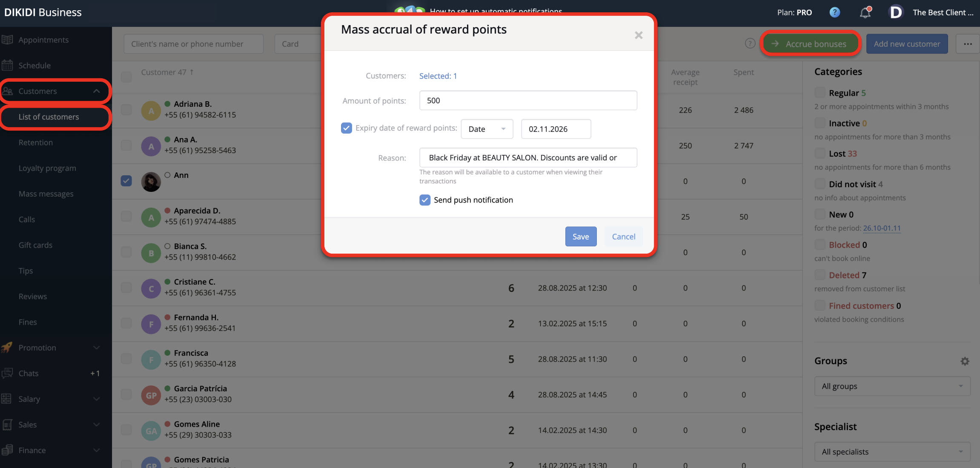The width and height of the screenshot is (980, 468).
Task: Open Loyalty program menu item
Action: pyautogui.click(x=47, y=168)
